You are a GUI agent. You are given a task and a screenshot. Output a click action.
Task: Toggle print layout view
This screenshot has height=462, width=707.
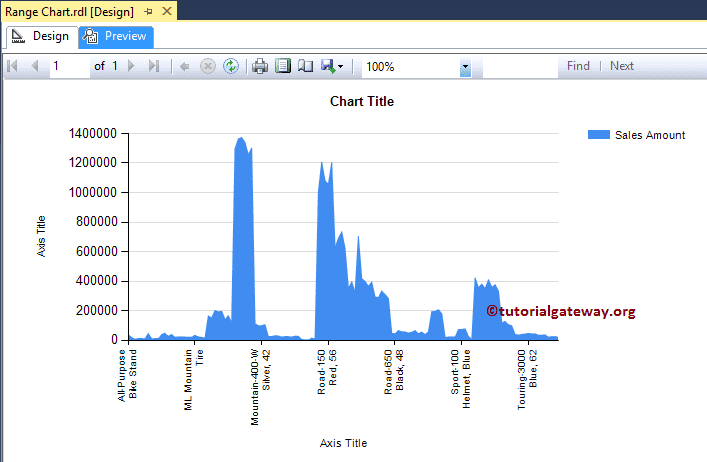click(x=283, y=66)
